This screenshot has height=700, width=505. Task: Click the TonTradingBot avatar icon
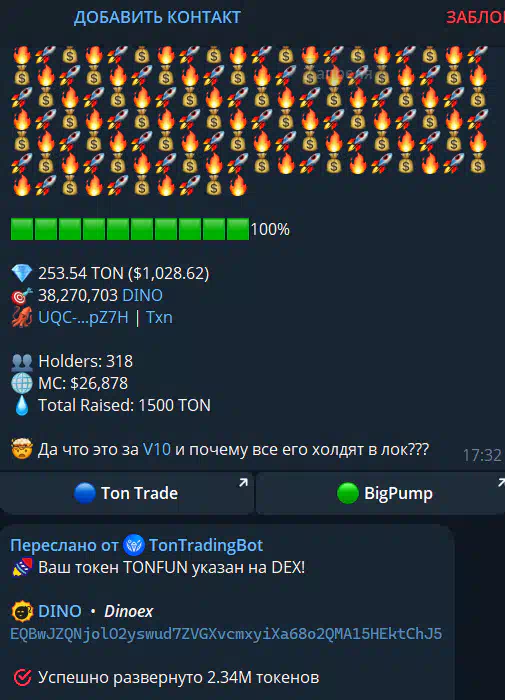[134, 545]
